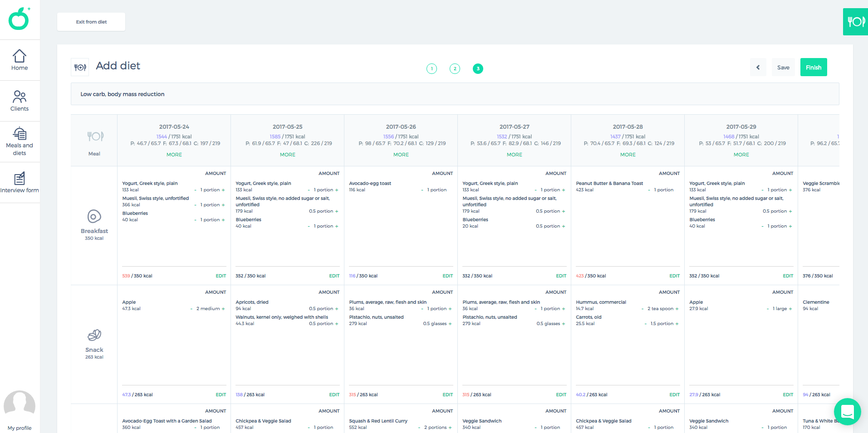Image resolution: width=868 pixels, height=433 pixels.
Task: Edit 2017-05-29 snack (27.9/263 kcal)
Action: [x=788, y=395]
